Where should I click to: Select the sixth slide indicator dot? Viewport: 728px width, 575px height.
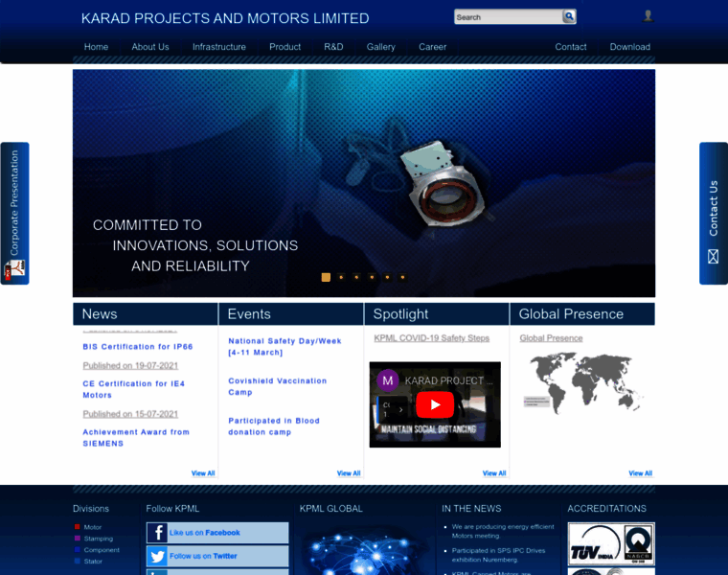(402, 277)
